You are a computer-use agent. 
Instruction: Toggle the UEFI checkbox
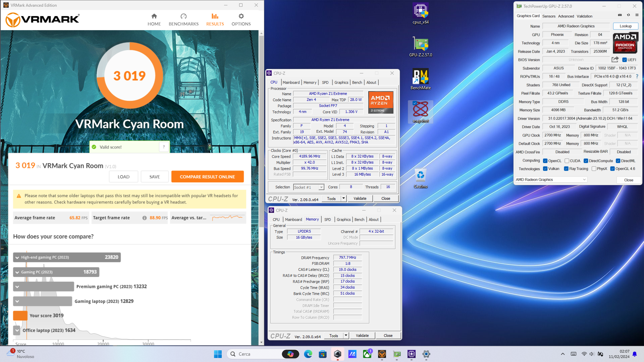[x=625, y=60]
